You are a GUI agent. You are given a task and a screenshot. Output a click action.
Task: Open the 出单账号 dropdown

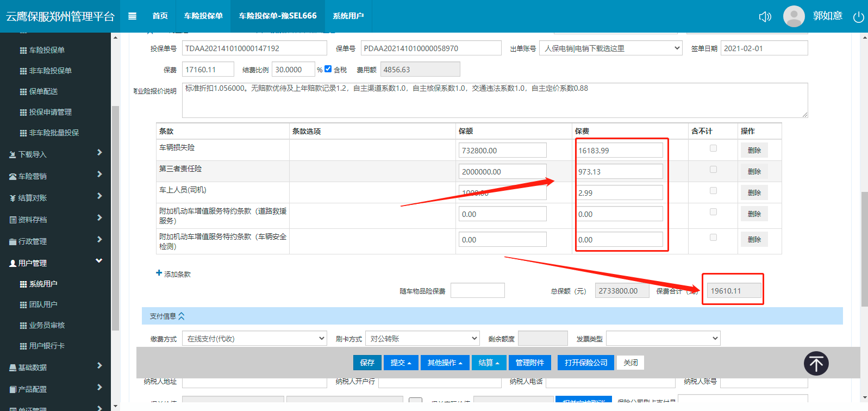(x=610, y=48)
